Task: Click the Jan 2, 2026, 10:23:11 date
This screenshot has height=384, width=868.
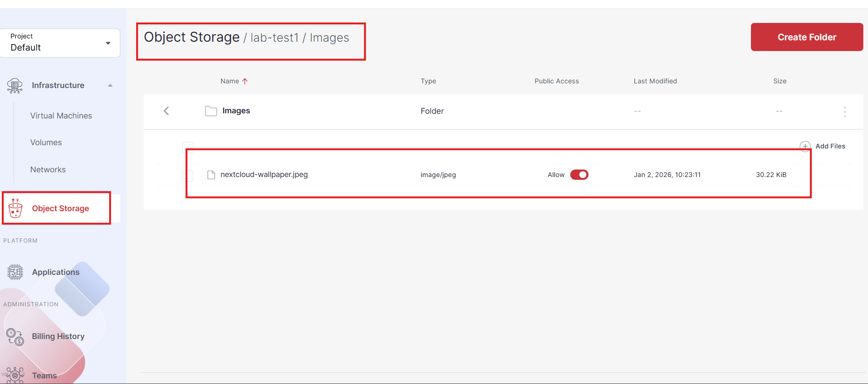Action: (667, 175)
